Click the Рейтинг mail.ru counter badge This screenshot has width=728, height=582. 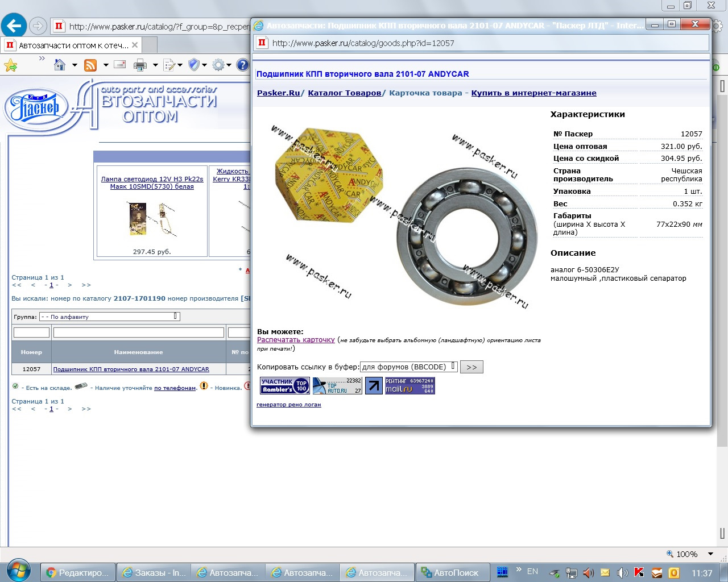click(410, 385)
